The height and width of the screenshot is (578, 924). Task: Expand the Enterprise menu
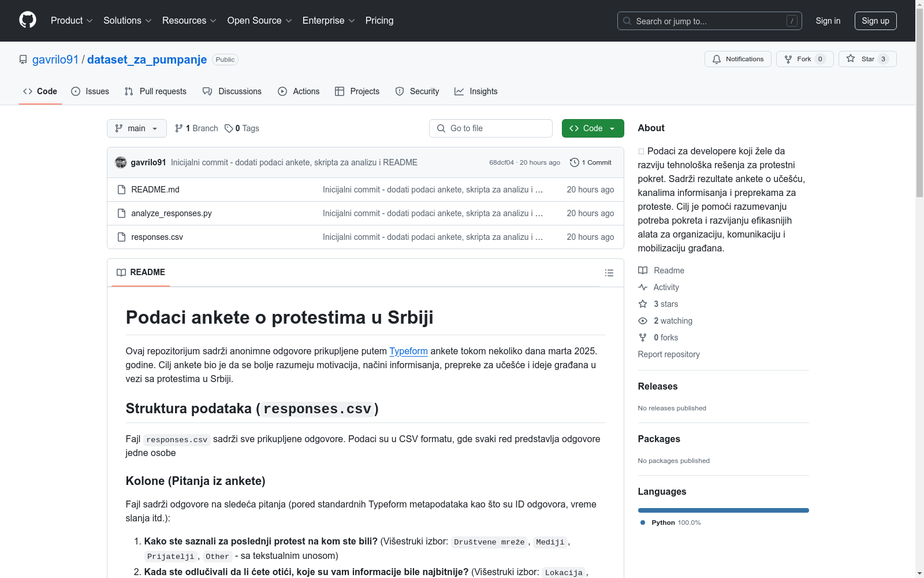pyautogui.click(x=329, y=20)
